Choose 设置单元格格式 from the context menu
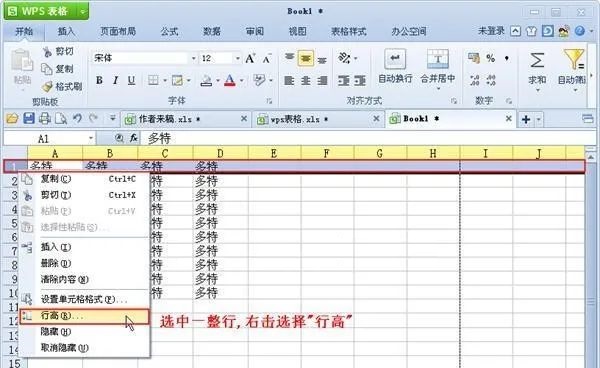The image size is (600, 368). 85,299
